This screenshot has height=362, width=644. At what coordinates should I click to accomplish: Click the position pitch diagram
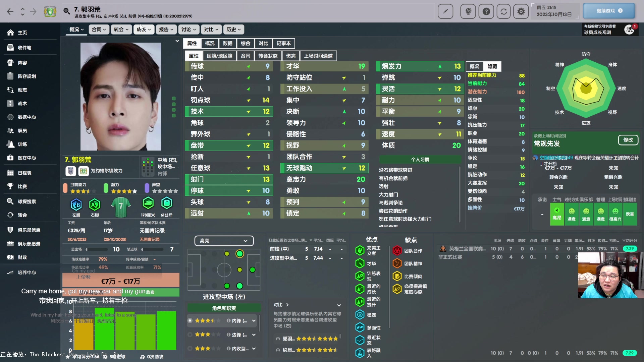224,270
